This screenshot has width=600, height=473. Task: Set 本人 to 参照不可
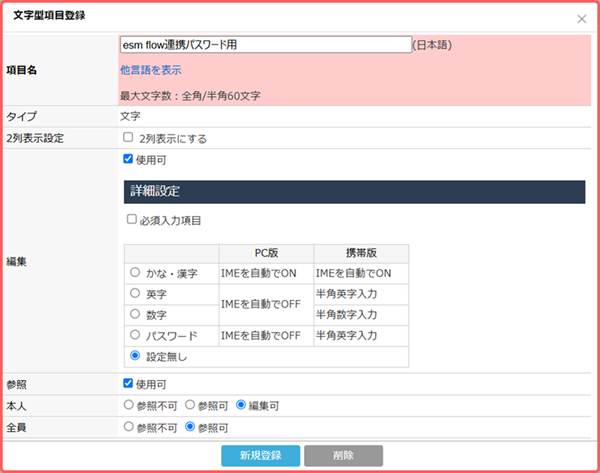coord(127,405)
